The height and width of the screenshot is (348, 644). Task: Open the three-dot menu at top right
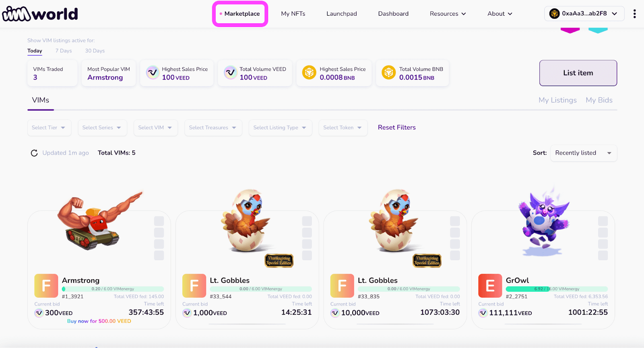pyautogui.click(x=634, y=13)
